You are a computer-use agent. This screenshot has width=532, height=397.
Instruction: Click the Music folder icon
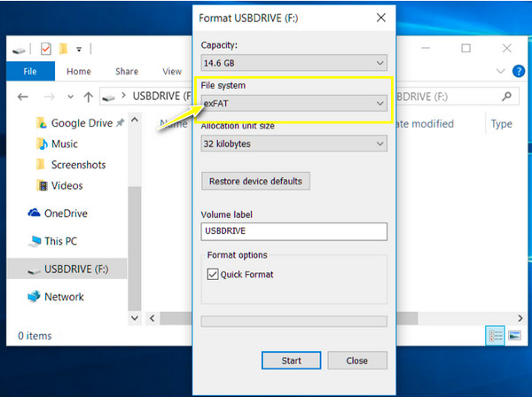click(x=42, y=144)
